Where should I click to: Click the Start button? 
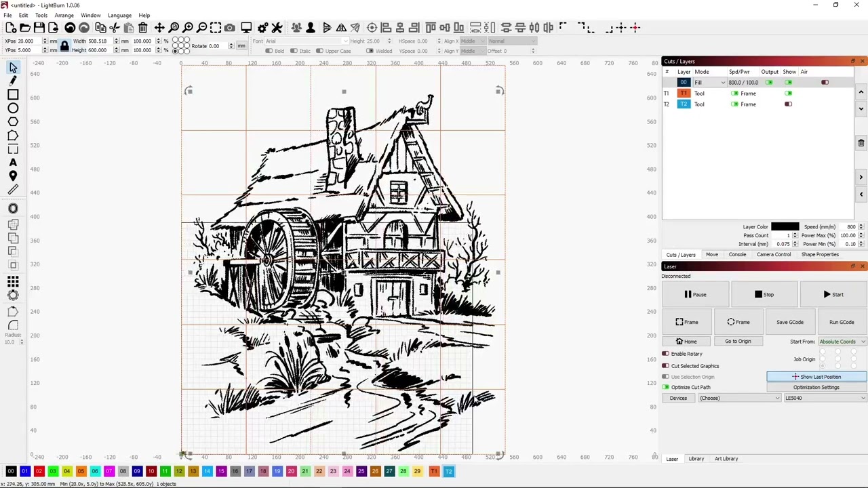[833, 295]
